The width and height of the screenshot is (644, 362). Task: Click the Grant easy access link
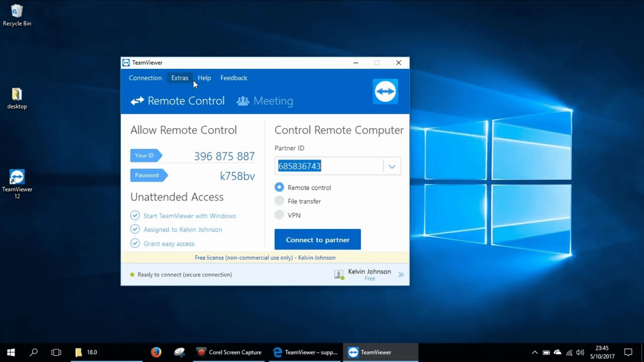pos(169,243)
